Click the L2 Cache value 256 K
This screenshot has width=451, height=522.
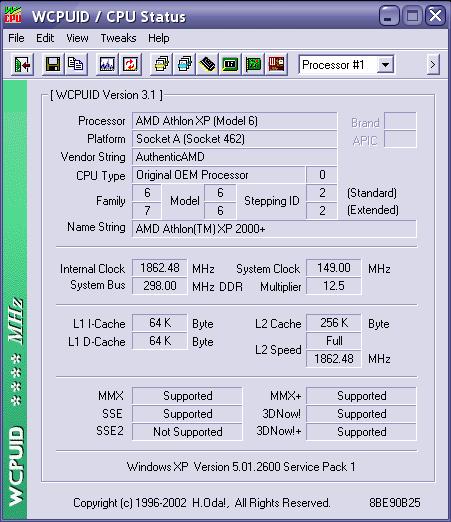(x=334, y=323)
